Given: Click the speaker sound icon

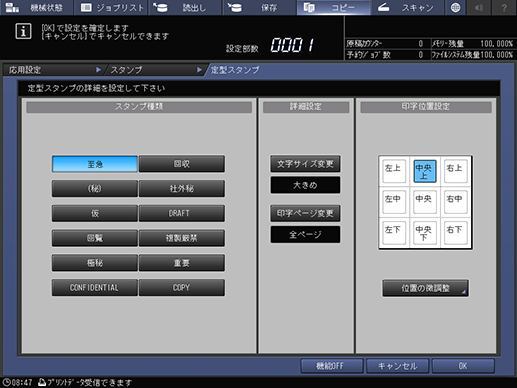Looking at the screenshot, I should pos(479,7).
